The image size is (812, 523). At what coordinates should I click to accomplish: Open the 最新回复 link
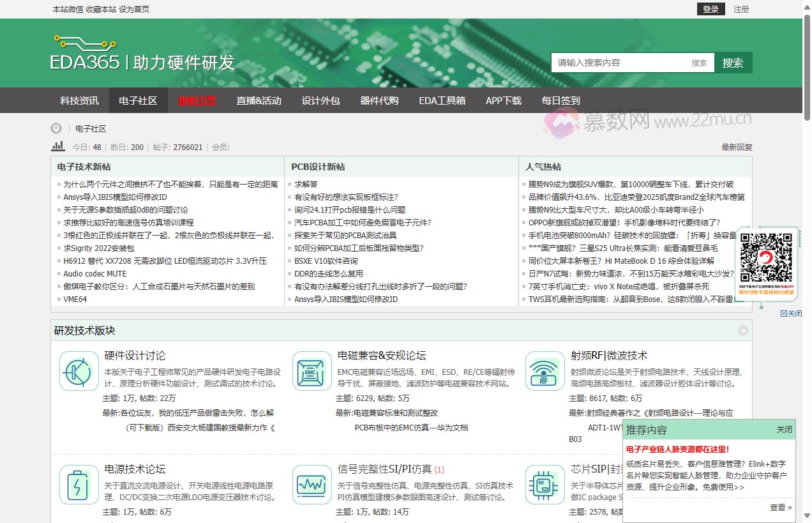[x=737, y=147]
